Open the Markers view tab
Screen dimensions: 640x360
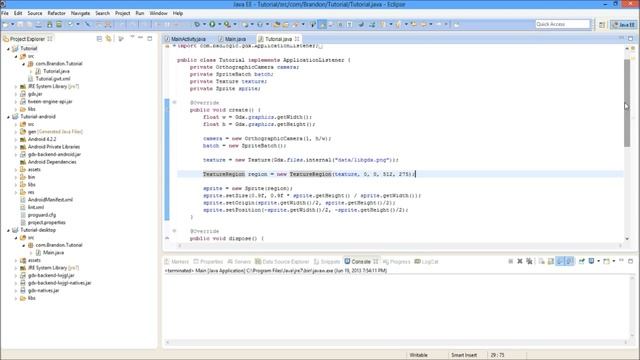pyautogui.click(x=177, y=262)
